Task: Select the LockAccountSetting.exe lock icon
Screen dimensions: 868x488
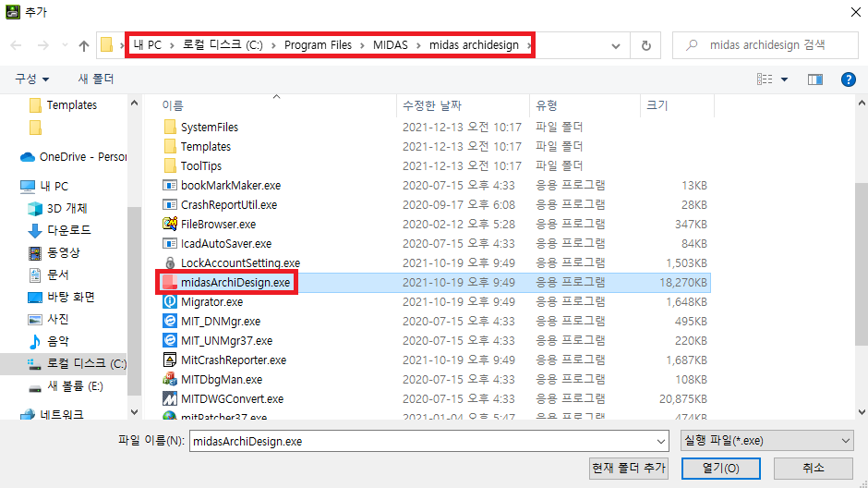Action: [x=170, y=262]
